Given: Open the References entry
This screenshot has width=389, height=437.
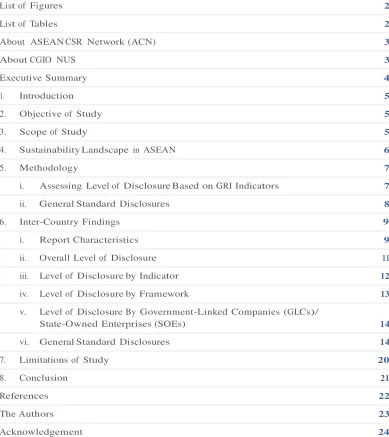Looking at the screenshot, I should pyautogui.click(x=24, y=396).
